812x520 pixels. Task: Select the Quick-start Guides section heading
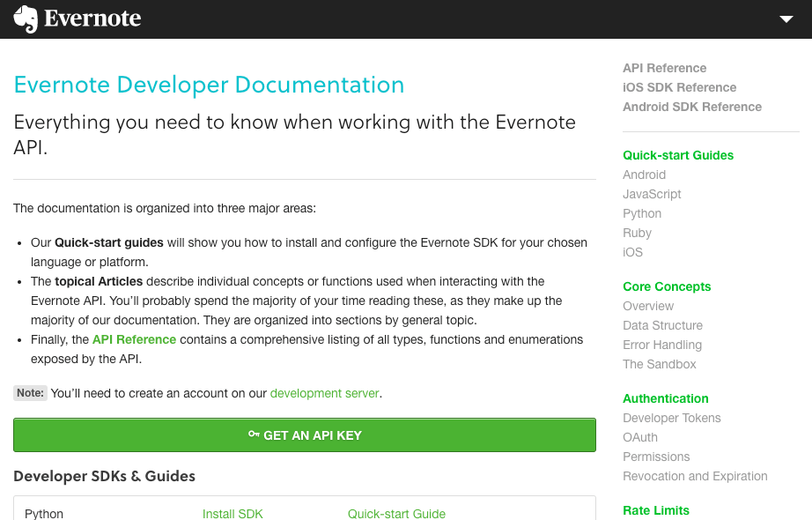tap(677, 155)
